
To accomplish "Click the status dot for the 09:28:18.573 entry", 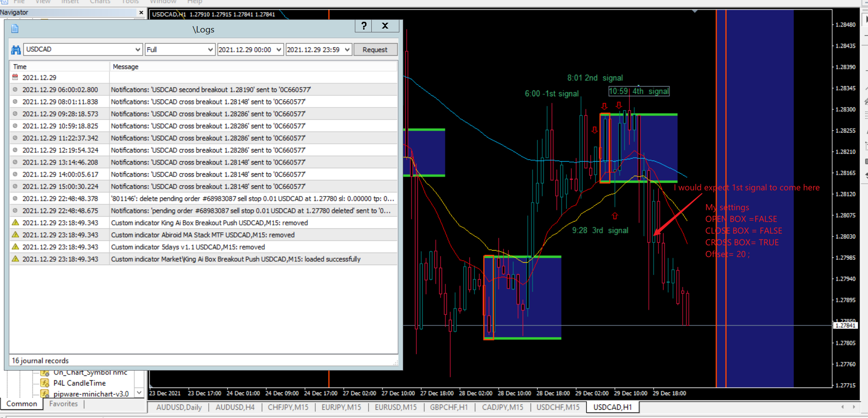I will (15, 114).
